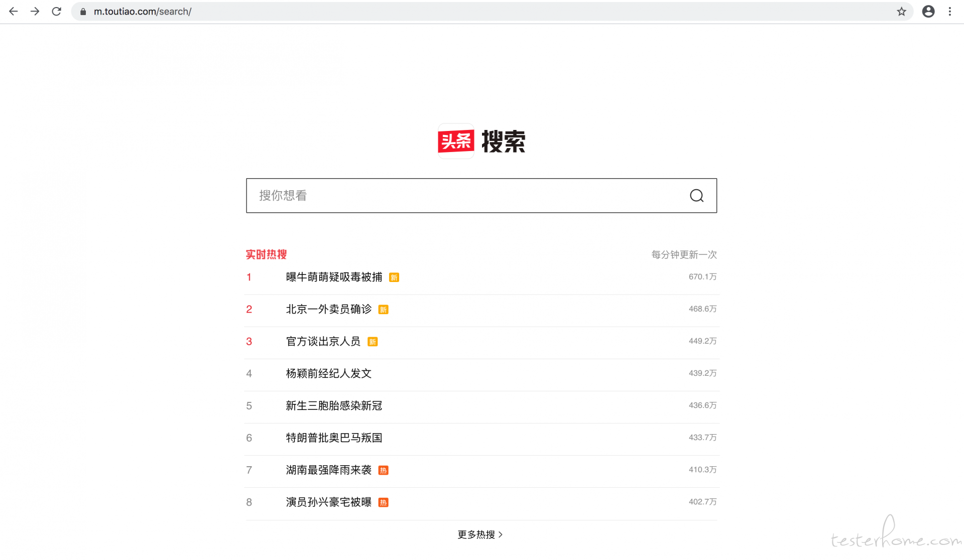Viewport: 964px width, 560px height.
Task: Click the 433.7万 search count
Action: (x=702, y=437)
